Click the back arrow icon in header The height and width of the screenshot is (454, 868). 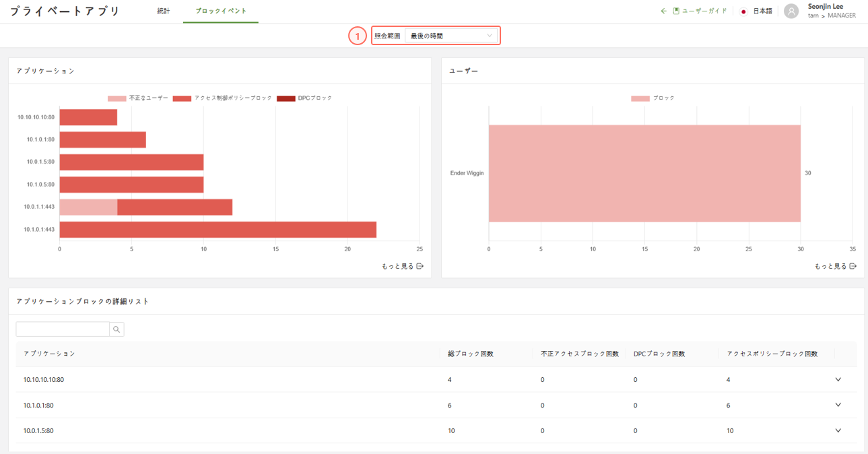point(663,11)
